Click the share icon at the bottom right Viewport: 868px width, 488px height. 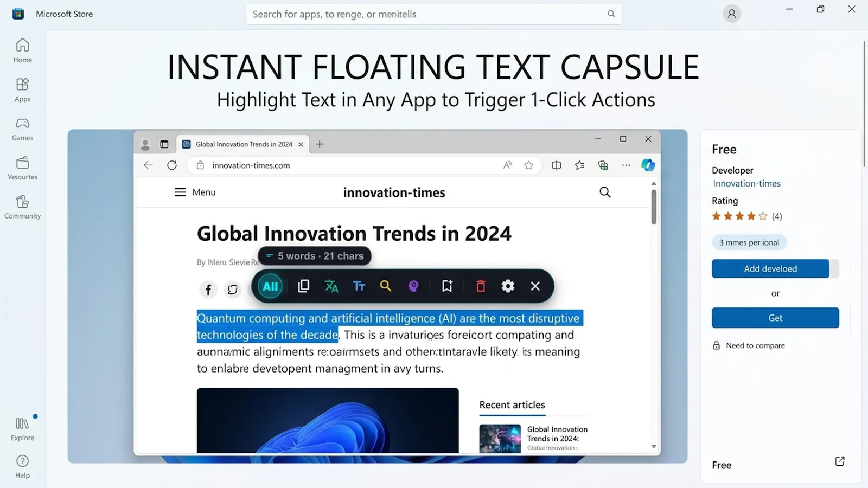(x=840, y=461)
